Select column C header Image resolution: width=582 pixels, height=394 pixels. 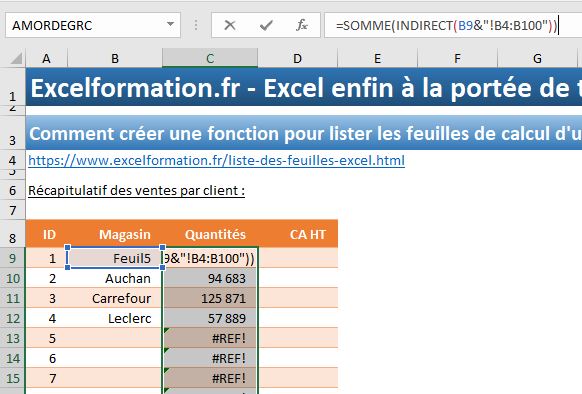coord(210,58)
